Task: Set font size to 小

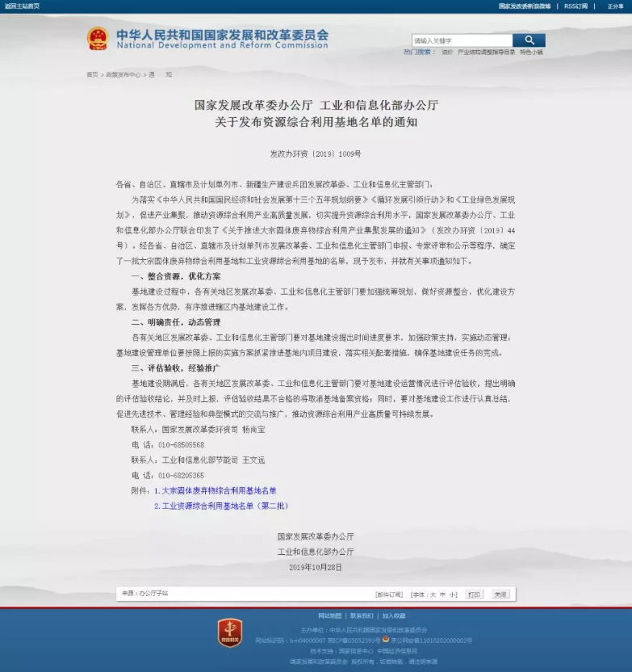Action: pyautogui.click(x=451, y=594)
